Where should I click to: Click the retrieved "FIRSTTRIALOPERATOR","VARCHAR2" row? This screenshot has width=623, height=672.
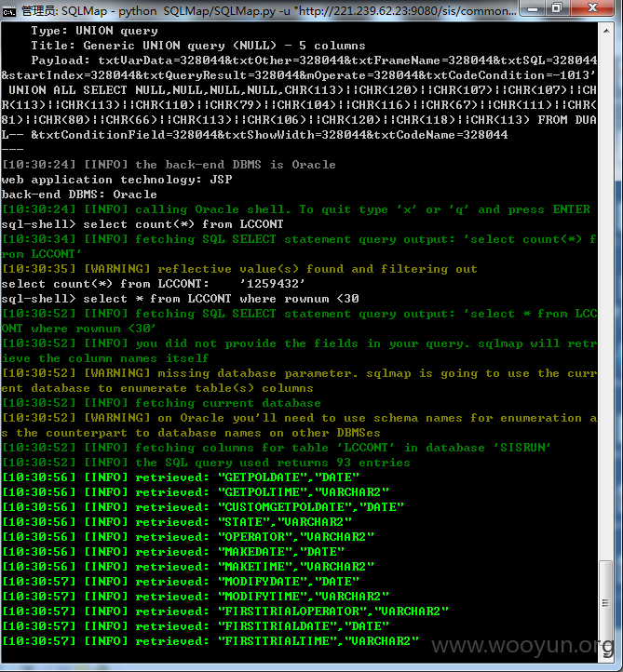coord(225,612)
